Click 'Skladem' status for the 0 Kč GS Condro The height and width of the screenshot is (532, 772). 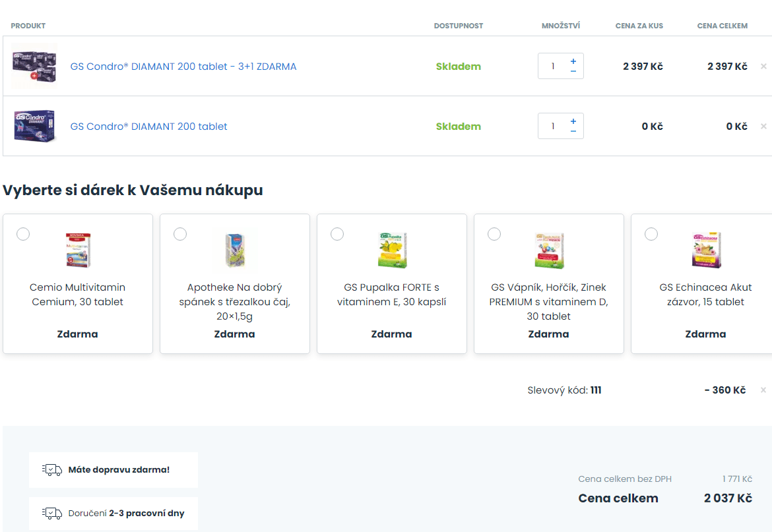click(x=459, y=127)
